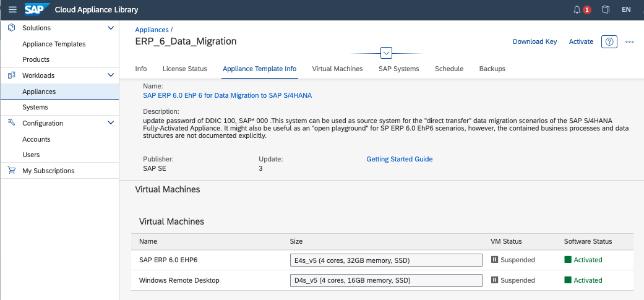Select Appliance Templates in the sidebar
Screen dimensions: 644x300
click(54, 44)
